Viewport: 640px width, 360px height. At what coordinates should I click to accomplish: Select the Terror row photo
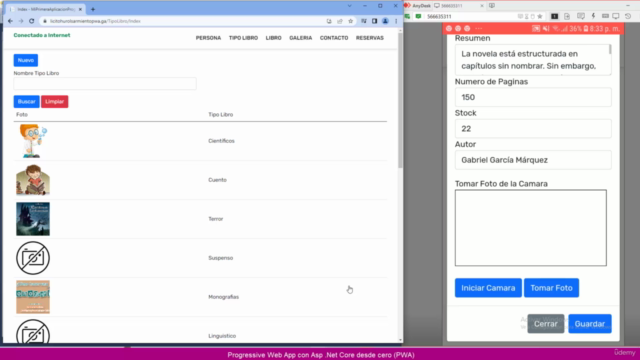tap(33, 219)
